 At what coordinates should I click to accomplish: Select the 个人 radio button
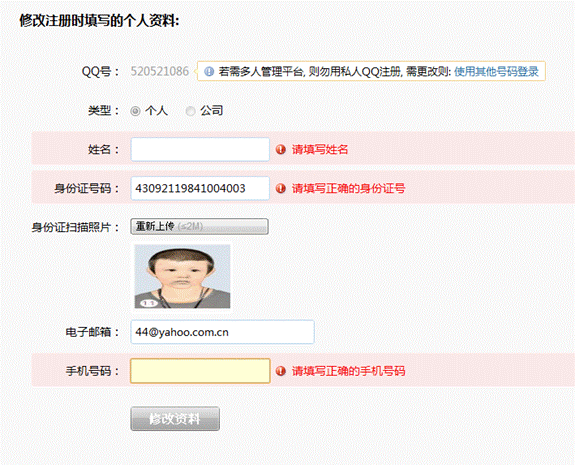136,111
